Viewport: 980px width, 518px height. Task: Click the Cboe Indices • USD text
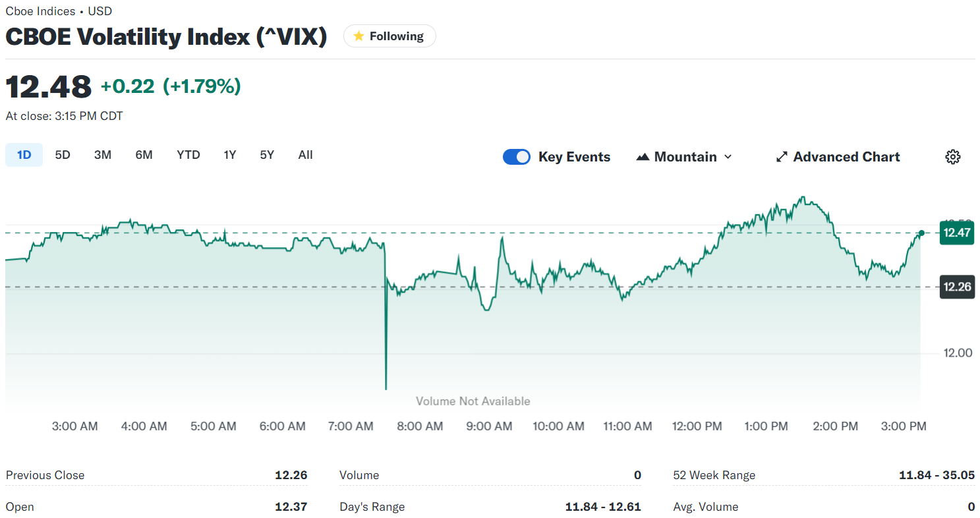(x=59, y=11)
